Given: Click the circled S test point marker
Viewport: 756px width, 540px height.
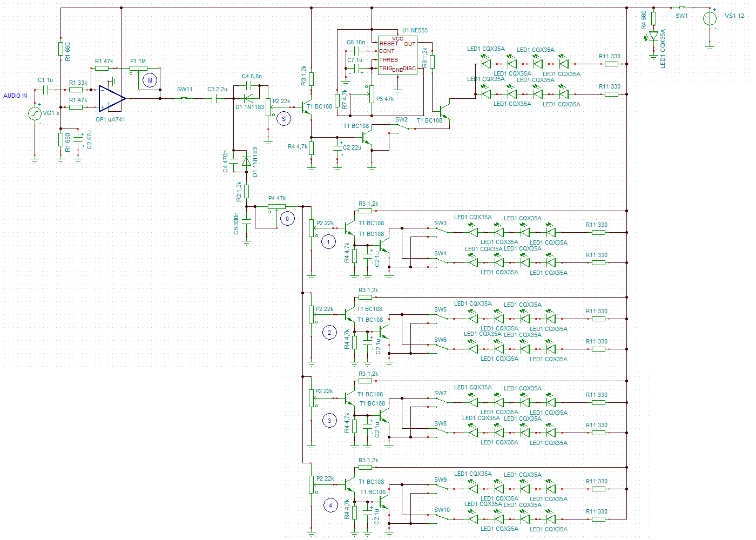Looking at the screenshot, I should (283, 119).
